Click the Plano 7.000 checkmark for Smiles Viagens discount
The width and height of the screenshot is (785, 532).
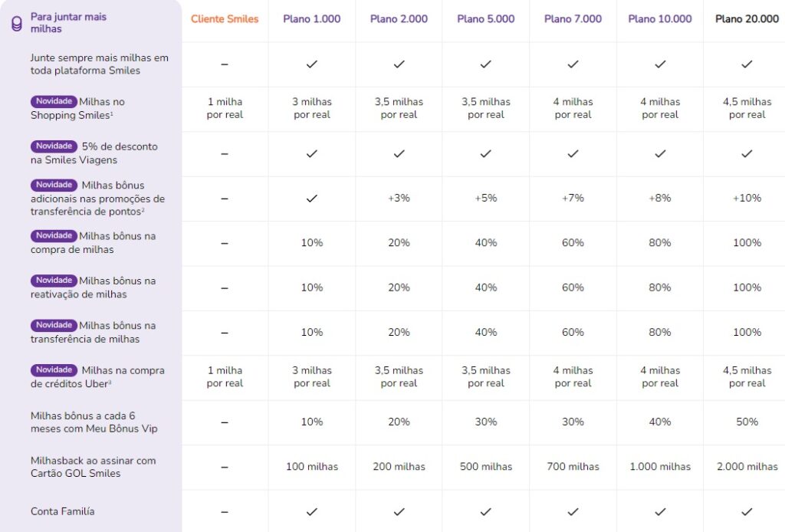click(573, 153)
